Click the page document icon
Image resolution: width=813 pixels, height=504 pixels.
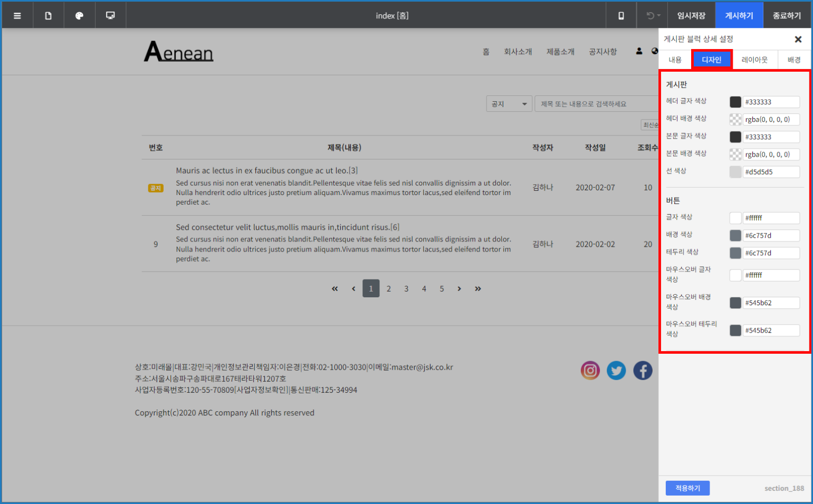pos(49,16)
